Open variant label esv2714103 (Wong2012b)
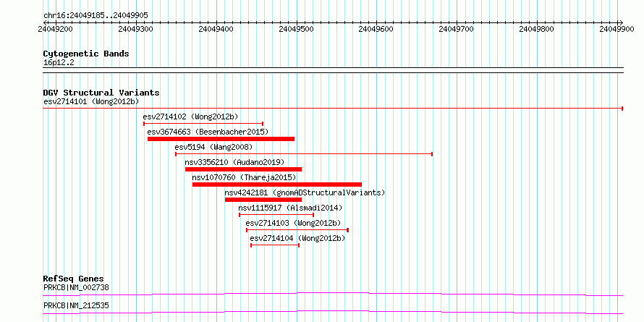 tap(293, 223)
